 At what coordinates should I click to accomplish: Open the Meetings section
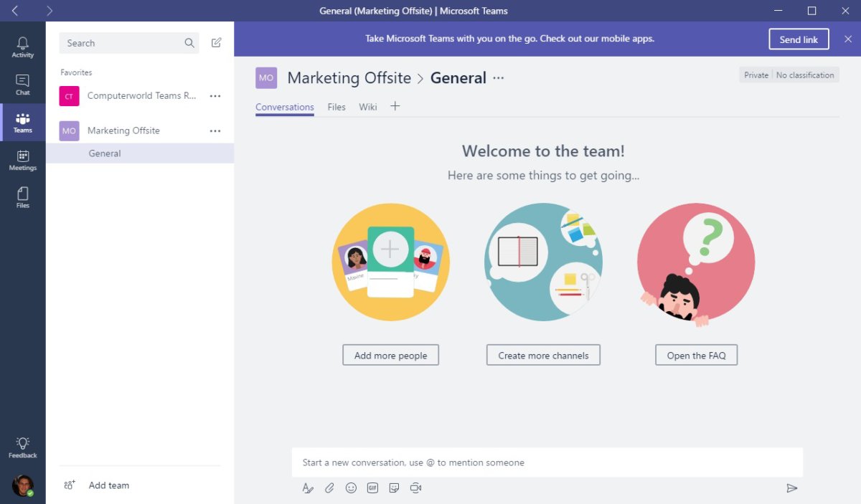click(x=22, y=160)
